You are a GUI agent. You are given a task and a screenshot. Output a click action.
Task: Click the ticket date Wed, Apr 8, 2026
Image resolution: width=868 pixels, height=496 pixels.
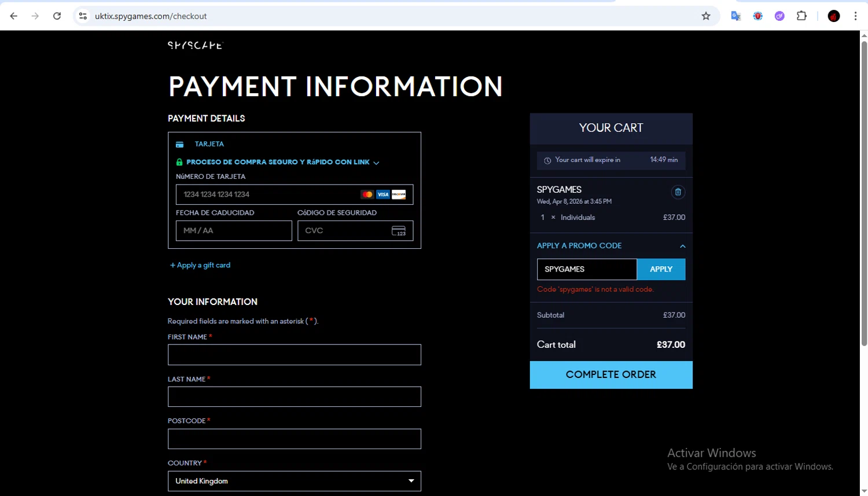tap(574, 201)
